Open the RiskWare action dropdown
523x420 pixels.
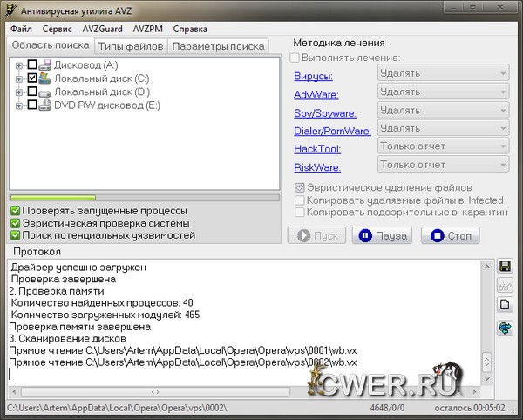[443, 165]
